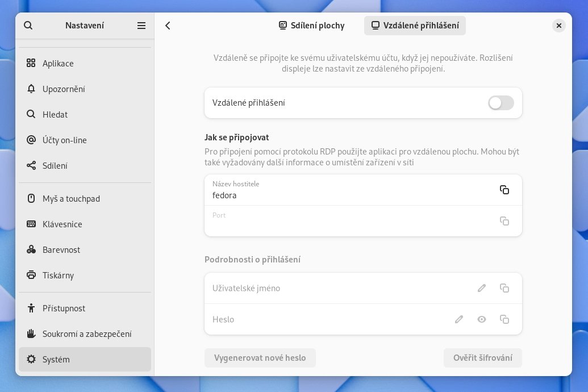The image size is (588, 392).
Task: Switch to Sdílení plochy tab
Action: [x=312, y=26]
